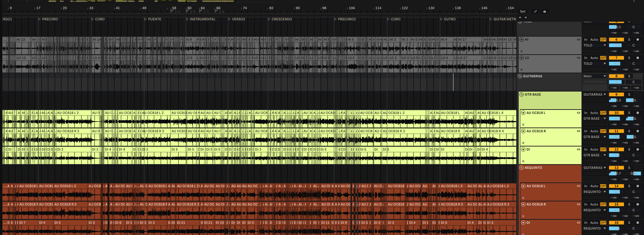The width and height of the screenshot is (644, 235).
Task: Jump to the INSTRUMENTAL locator
Action: click(201, 19)
